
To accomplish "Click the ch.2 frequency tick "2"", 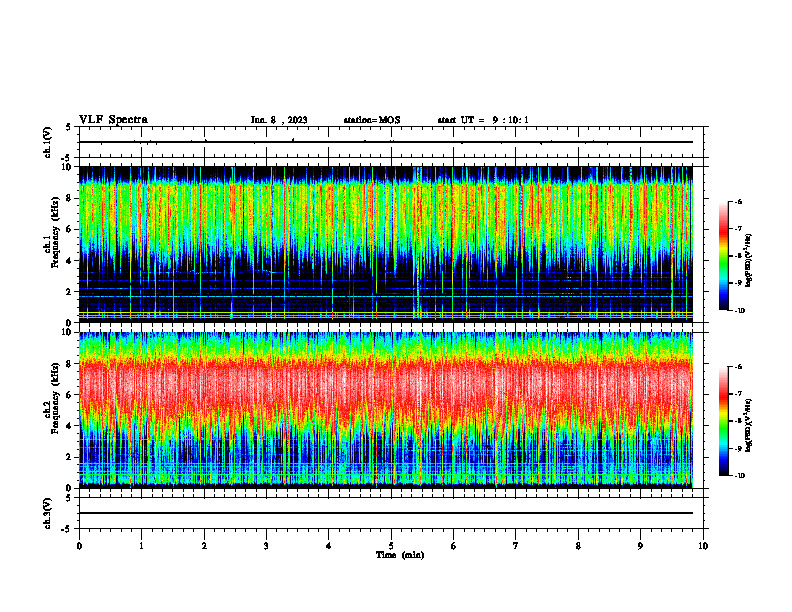I will [70, 457].
